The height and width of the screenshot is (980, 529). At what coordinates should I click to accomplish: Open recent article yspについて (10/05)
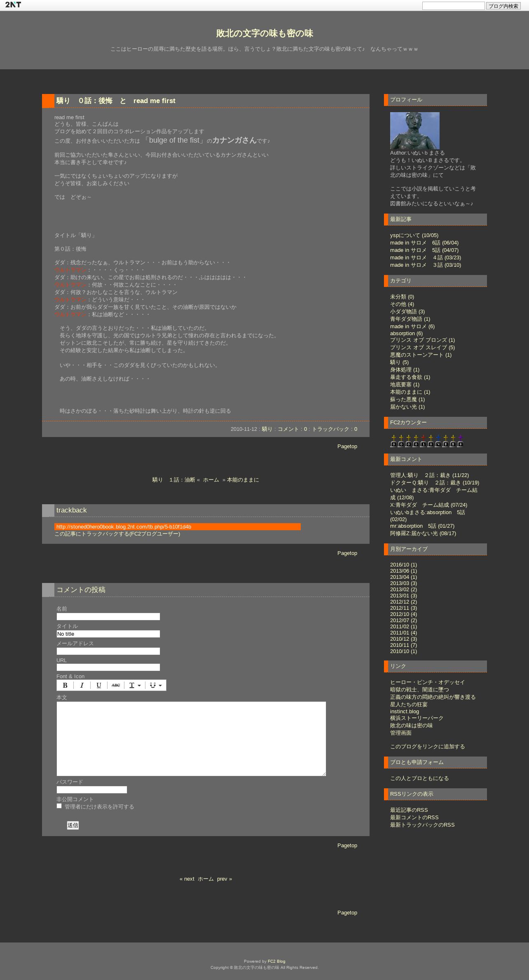414,235
